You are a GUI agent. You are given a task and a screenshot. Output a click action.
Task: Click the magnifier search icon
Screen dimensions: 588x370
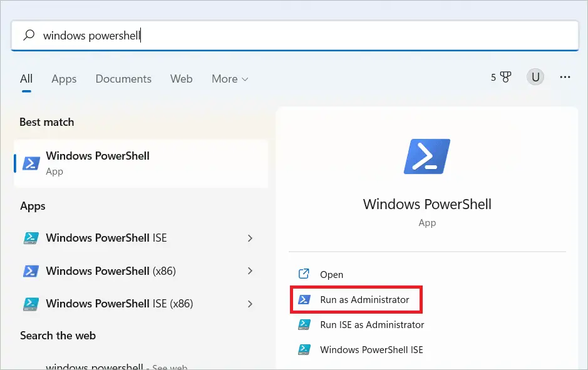pyautogui.click(x=29, y=35)
